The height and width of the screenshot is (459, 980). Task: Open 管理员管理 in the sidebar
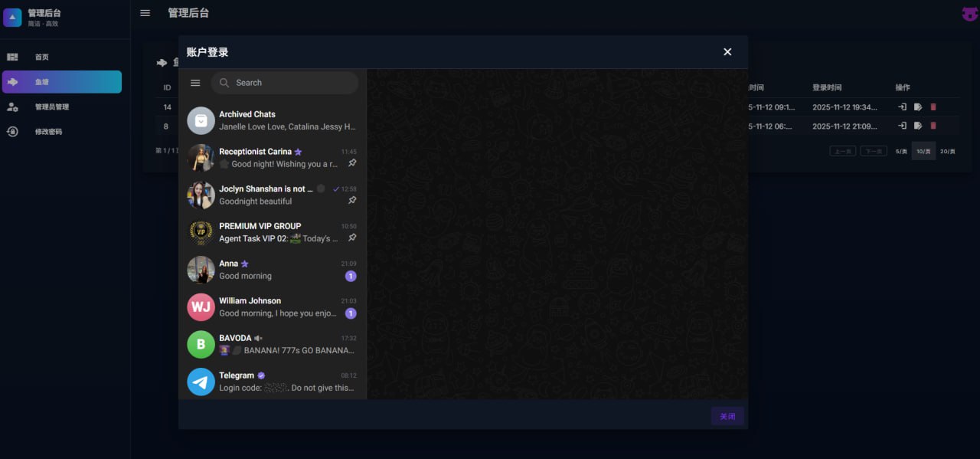[51, 107]
